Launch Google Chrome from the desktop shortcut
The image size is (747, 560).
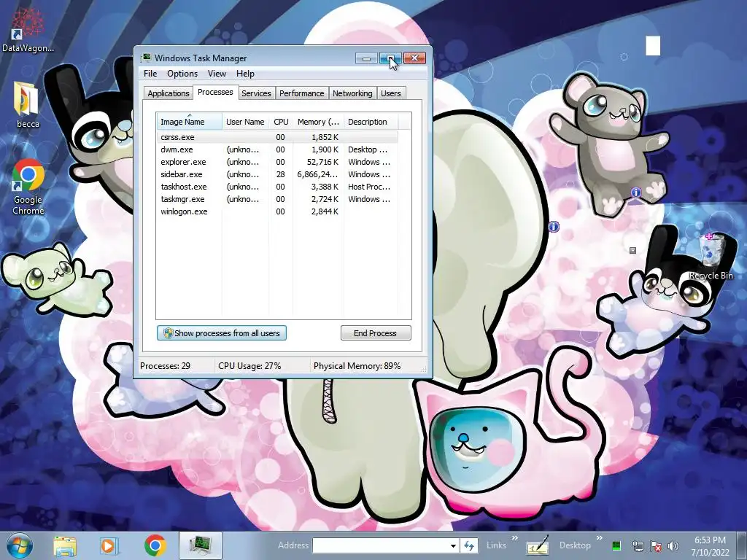(x=28, y=187)
